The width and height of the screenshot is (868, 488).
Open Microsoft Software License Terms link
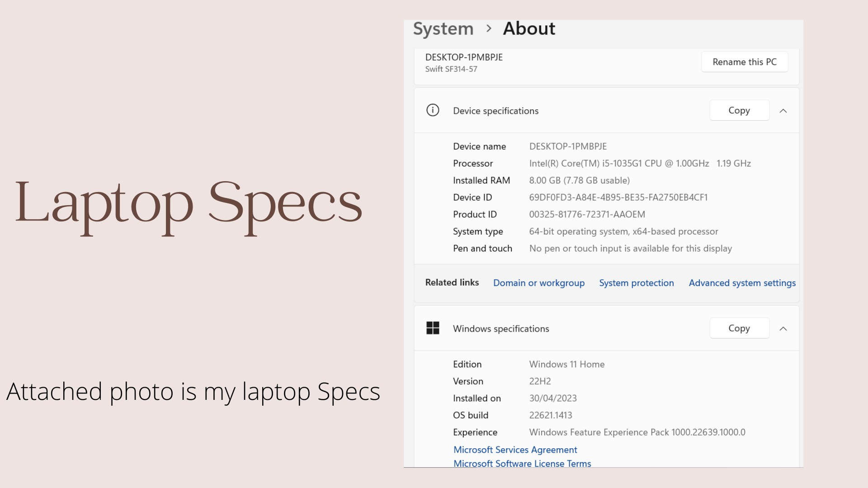point(522,463)
